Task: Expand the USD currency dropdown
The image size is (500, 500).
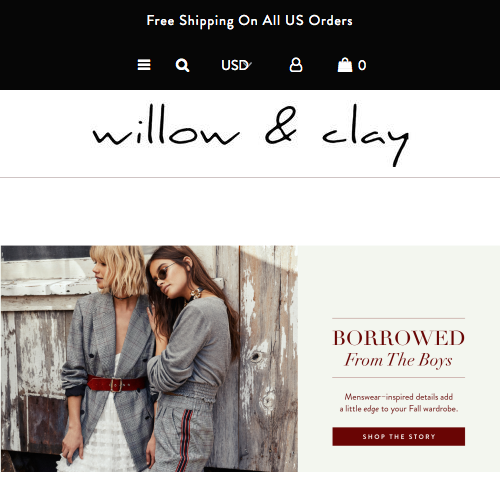Action: (236, 65)
